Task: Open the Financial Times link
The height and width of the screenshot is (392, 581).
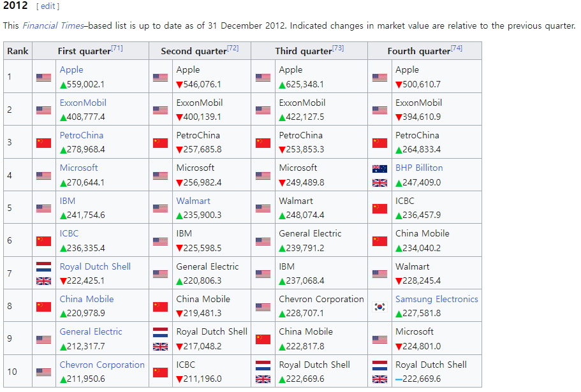Action: pos(54,25)
